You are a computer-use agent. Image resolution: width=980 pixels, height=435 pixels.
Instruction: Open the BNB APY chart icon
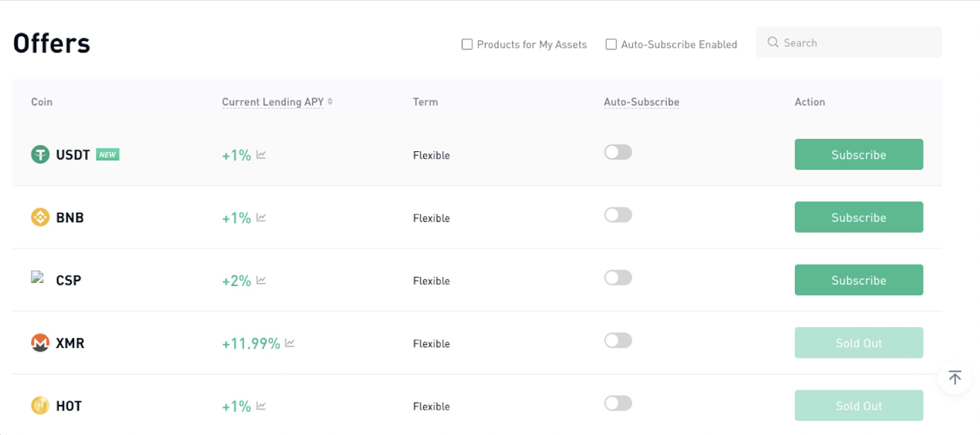[x=261, y=217]
